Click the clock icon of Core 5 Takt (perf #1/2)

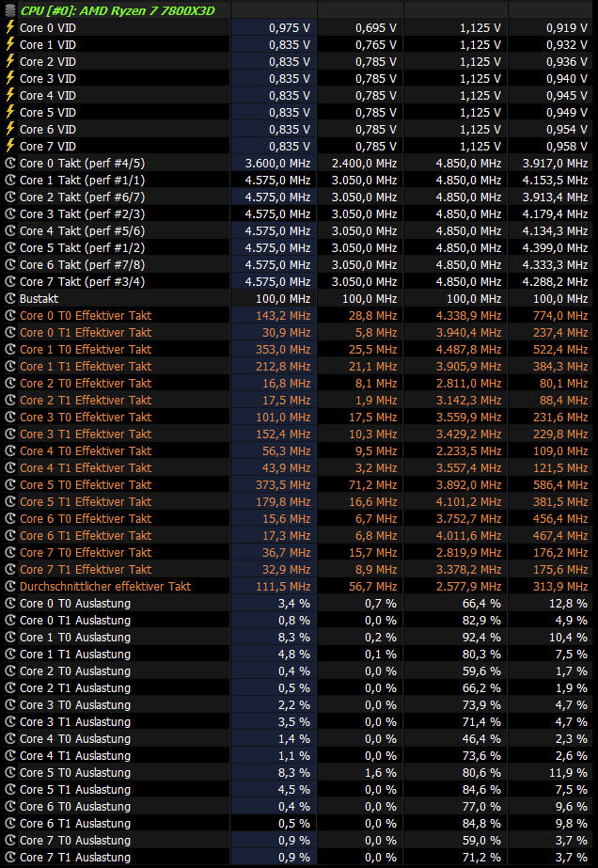pos(9,247)
